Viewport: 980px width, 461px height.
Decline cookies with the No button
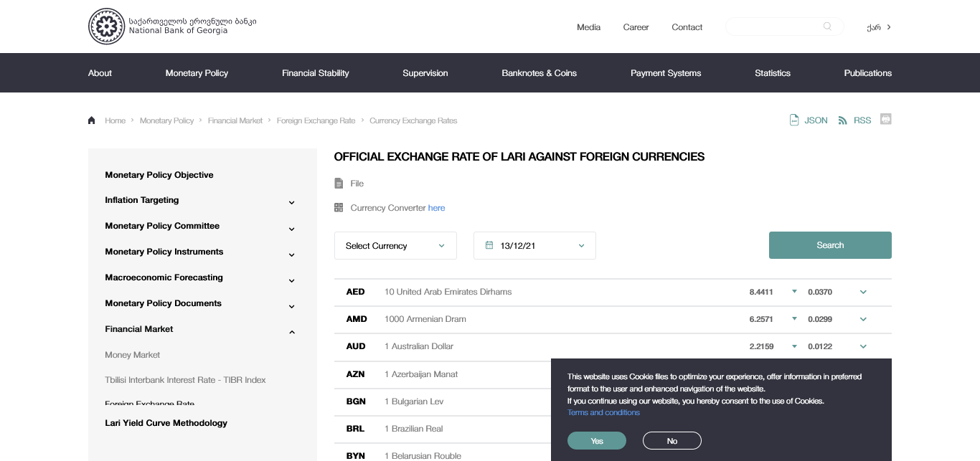point(672,441)
